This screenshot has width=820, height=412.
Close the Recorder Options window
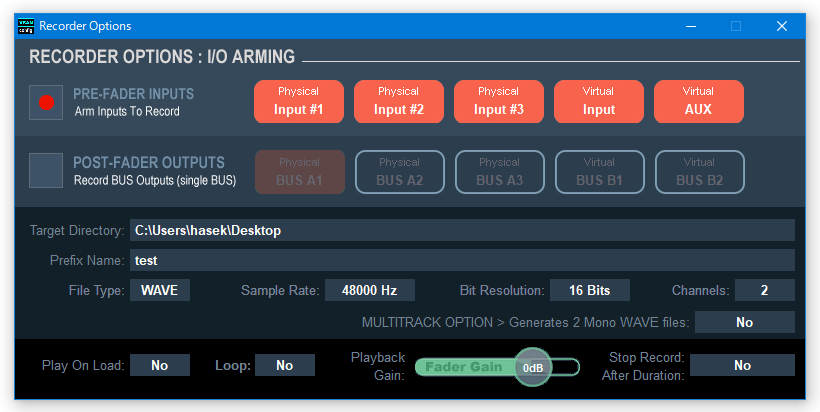point(782,26)
